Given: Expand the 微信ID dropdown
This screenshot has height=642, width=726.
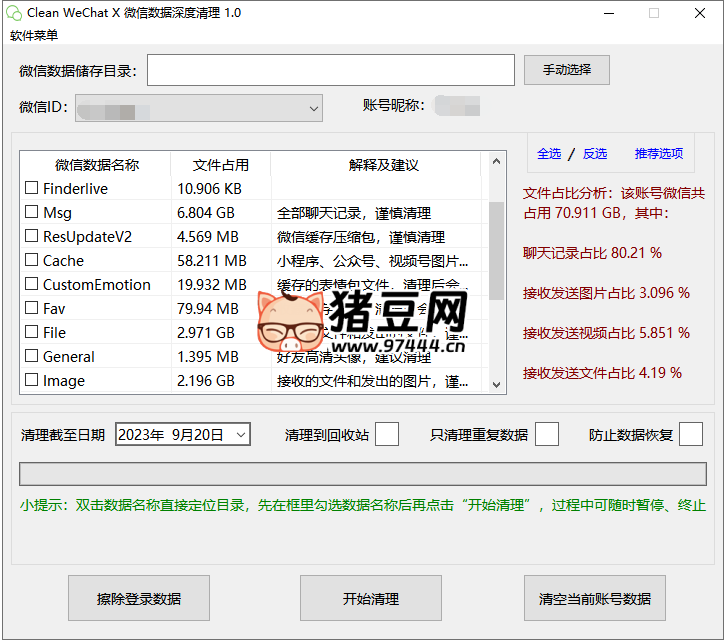Looking at the screenshot, I should click(x=313, y=109).
